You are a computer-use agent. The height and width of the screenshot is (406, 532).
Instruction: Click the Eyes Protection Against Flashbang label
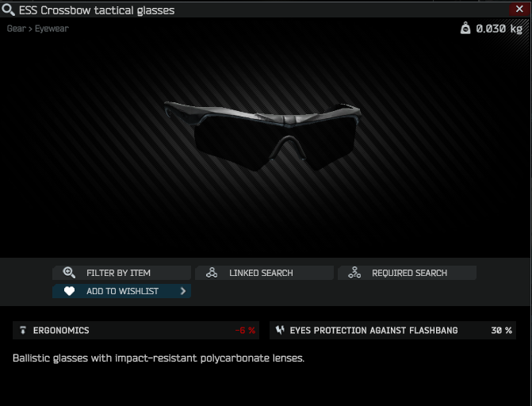coord(373,331)
